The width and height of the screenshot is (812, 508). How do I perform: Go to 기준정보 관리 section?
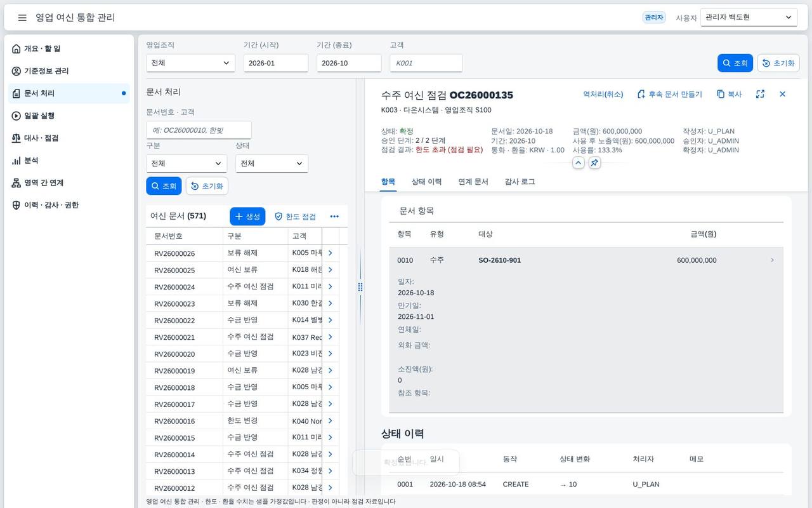coord(69,71)
